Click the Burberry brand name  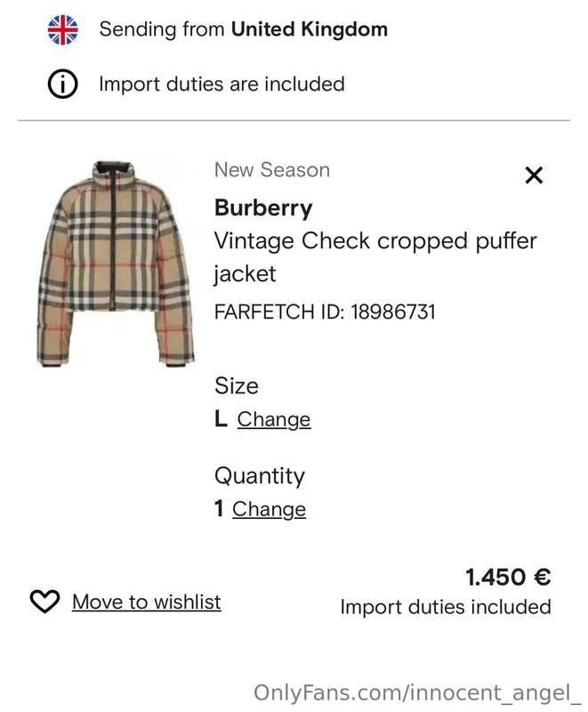(263, 208)
